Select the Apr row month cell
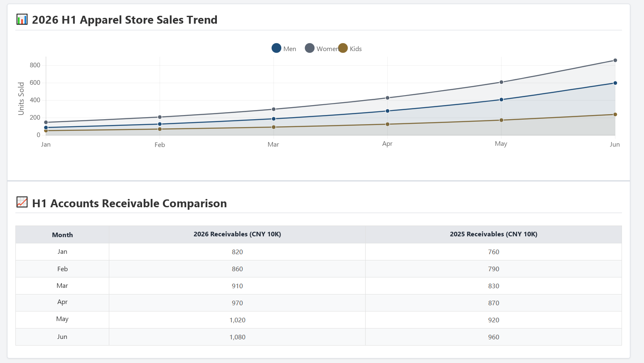Image resolution: width=644 pixels, height=363 pixels. point(62,303)
